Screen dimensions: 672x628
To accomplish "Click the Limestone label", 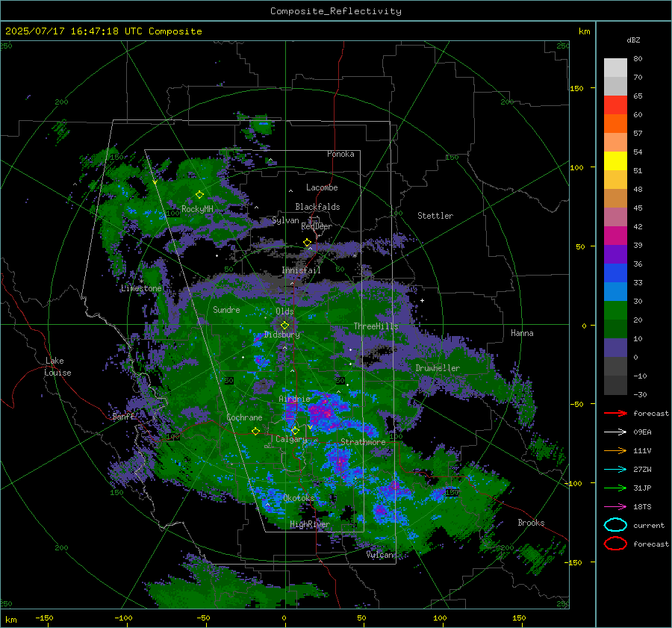I will [x=141, y=288].
